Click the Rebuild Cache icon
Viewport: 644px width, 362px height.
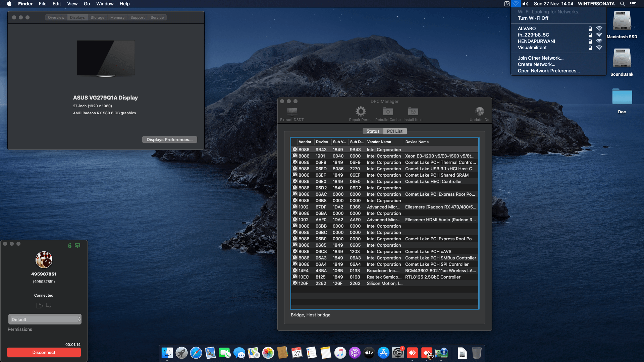[388, 112]
